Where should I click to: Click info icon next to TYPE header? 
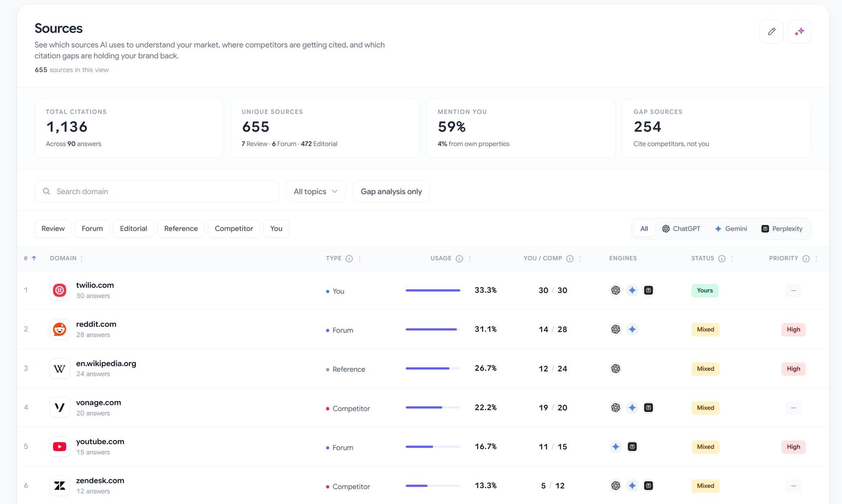(349, 259)
